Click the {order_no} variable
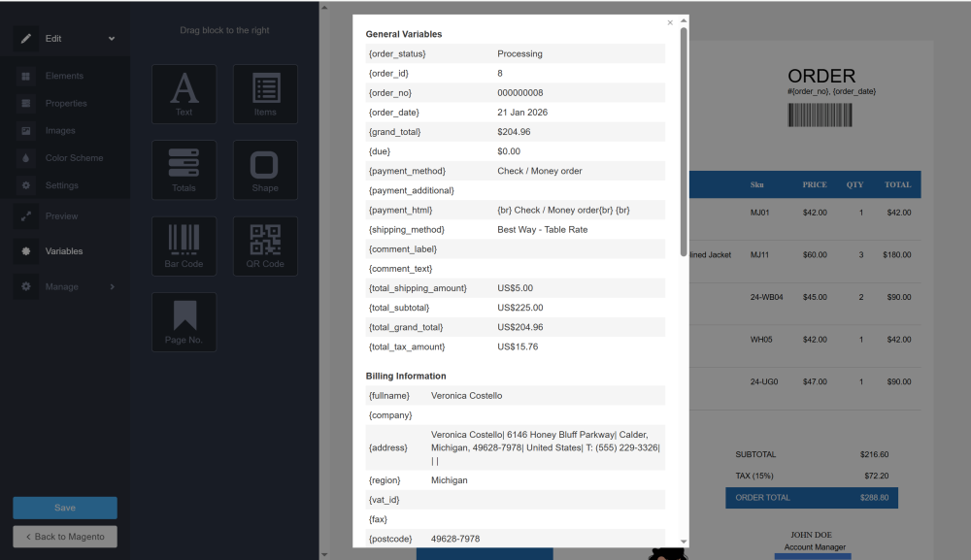This screenshot has height=560, width=971. (x=390, y=93)
